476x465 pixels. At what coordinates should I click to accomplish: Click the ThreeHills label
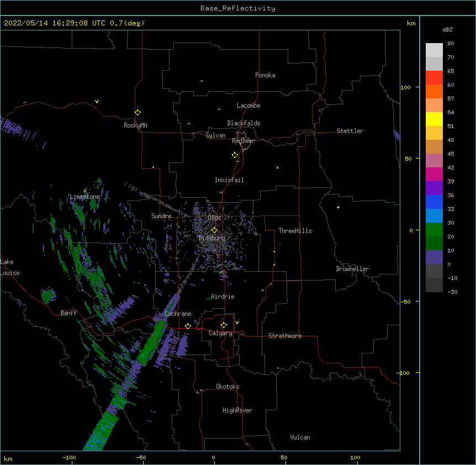295,231
